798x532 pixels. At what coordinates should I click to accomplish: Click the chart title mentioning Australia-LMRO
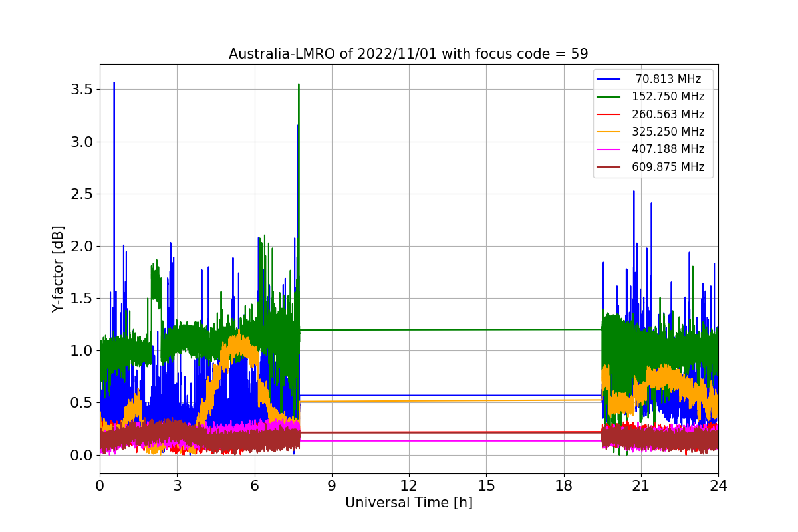tap(408, 54)
